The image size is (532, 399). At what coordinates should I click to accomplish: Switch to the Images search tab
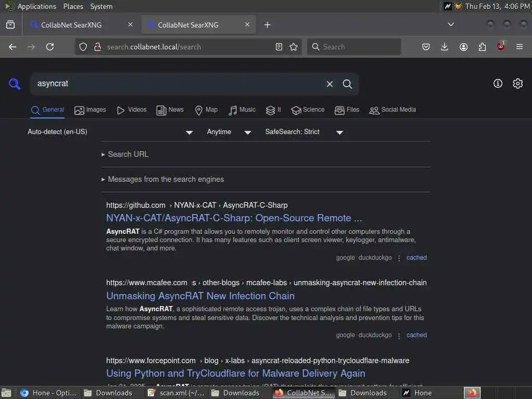tap(90, 110)
